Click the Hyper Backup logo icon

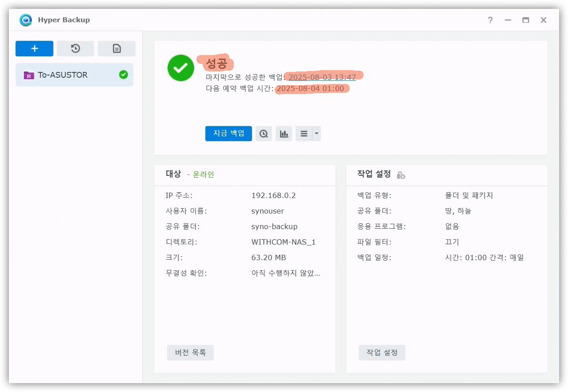click(26, 20)
